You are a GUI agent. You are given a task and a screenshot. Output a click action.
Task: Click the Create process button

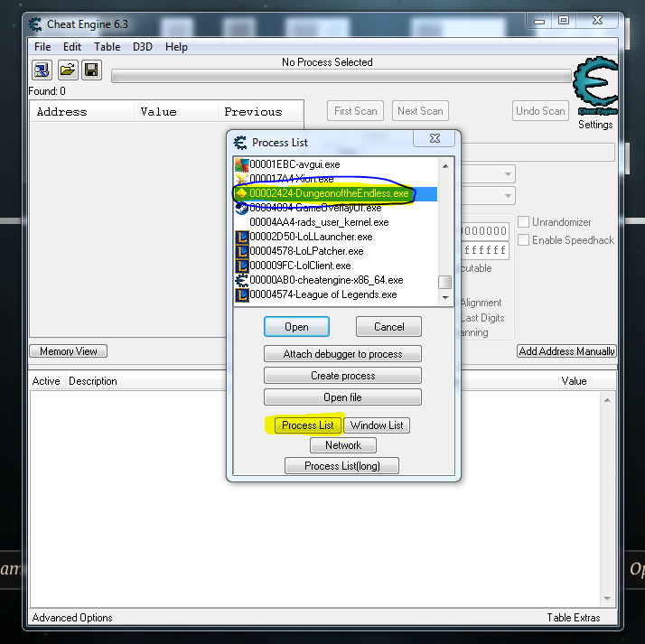(342, 376)
